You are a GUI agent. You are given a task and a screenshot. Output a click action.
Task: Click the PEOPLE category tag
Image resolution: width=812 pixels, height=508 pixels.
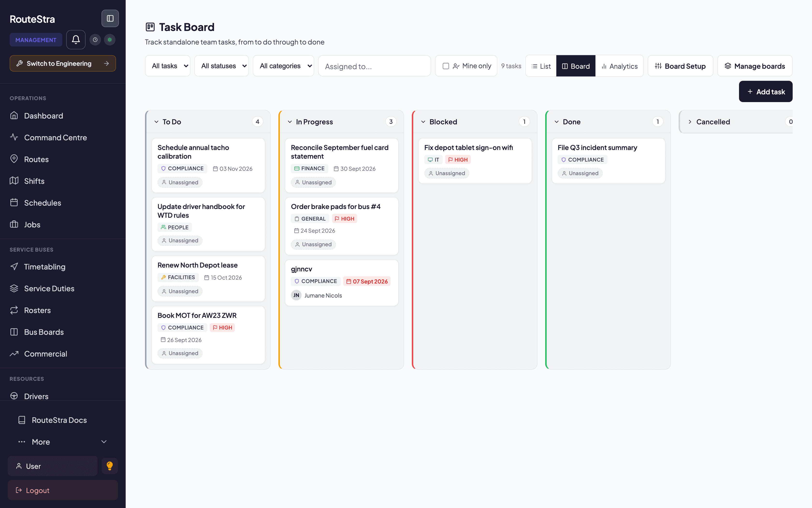[174, 227]
